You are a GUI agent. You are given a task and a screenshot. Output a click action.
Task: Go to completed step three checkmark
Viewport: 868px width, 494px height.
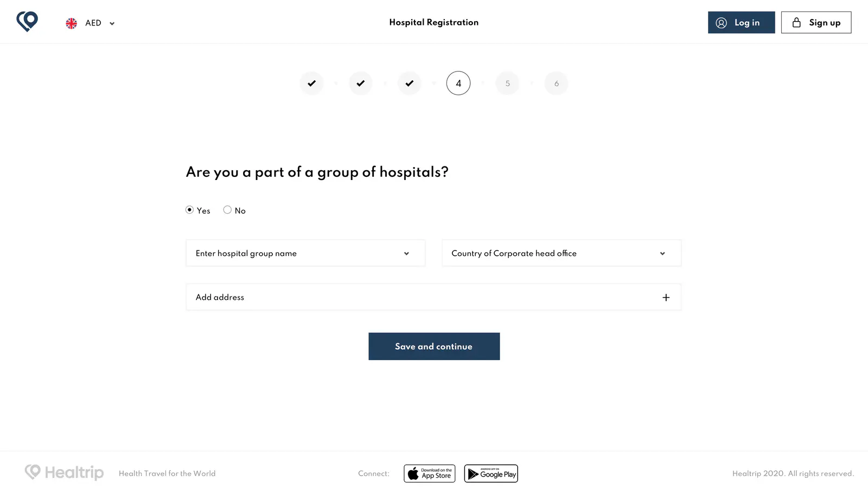coord(410,84)
